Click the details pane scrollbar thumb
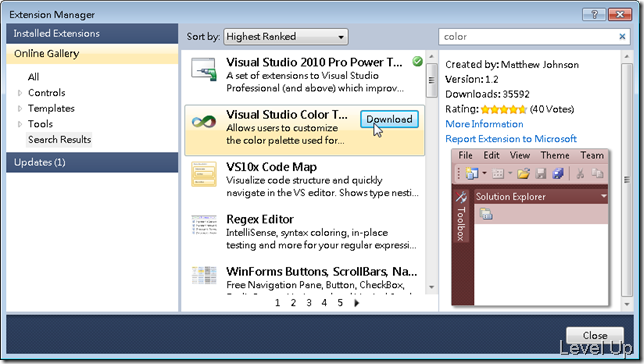644x364 pixels. pos(627,180)
